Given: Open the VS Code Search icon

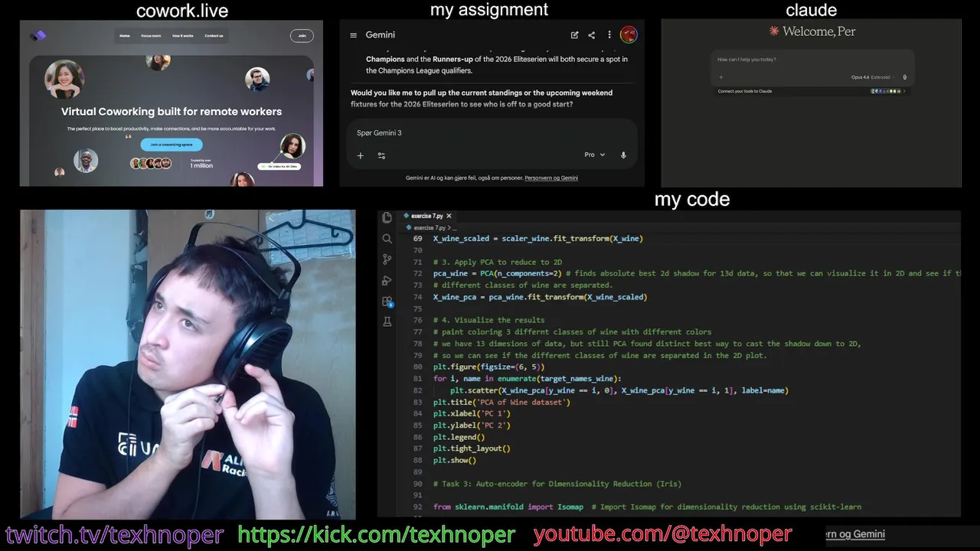Looking at the screenshot, I should [387, 239].
